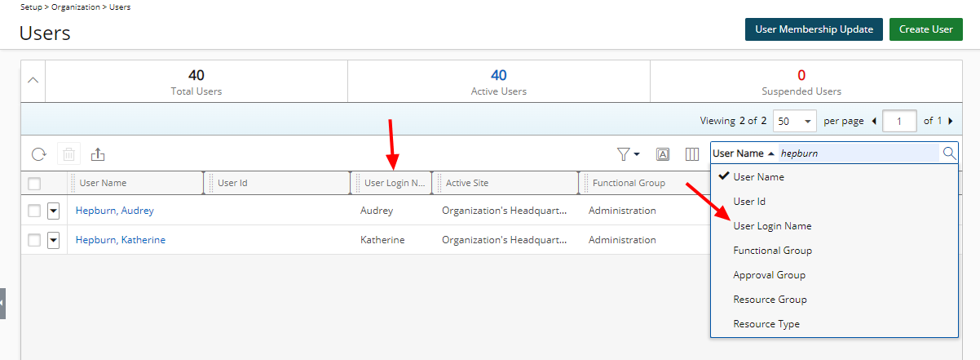Sort by Active Site column header
The width and height of the screenshot is (980, 360).
click(467, 183)
